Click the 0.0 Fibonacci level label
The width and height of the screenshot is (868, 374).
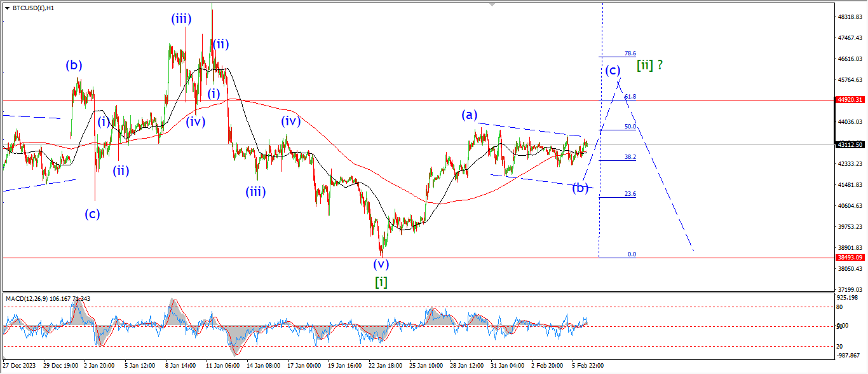point(632,254)
